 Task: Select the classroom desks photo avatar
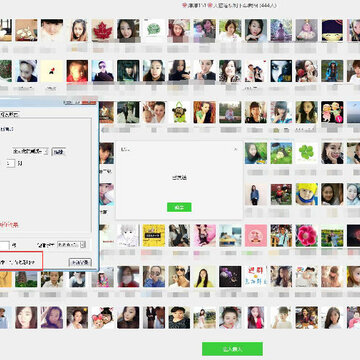point(230,235)
